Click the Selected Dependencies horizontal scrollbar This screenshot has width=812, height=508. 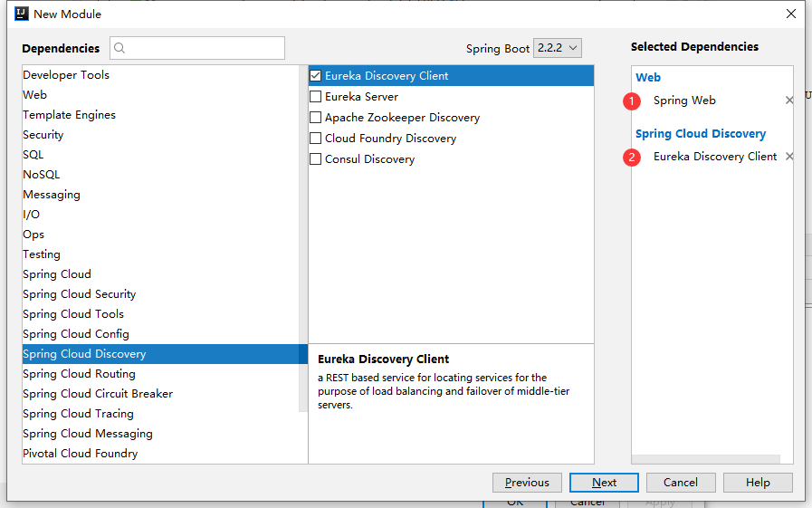[706, 459]
